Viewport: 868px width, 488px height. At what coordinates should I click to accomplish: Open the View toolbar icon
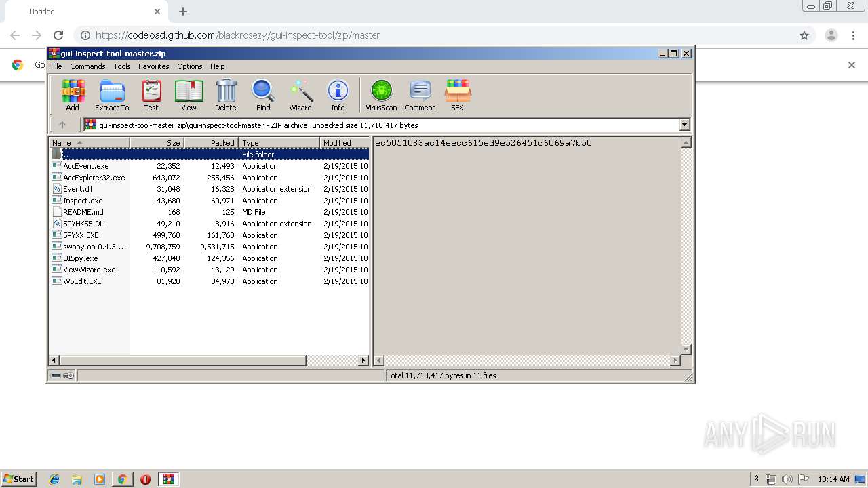click(189, 95)
